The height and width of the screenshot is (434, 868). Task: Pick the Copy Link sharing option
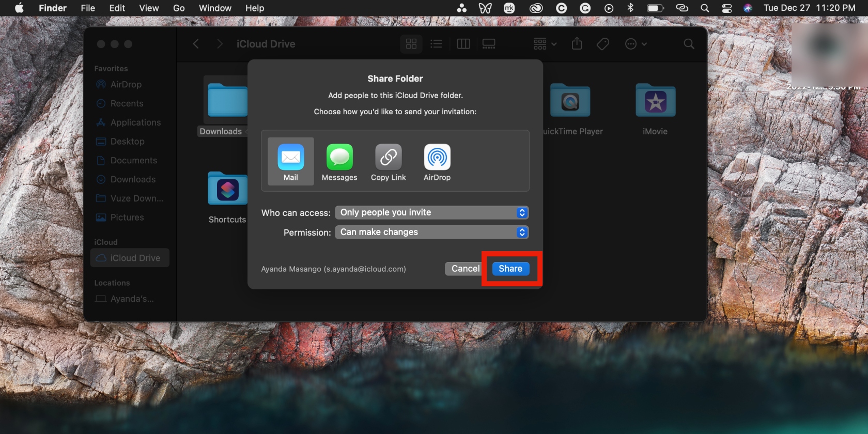[389, 162]
